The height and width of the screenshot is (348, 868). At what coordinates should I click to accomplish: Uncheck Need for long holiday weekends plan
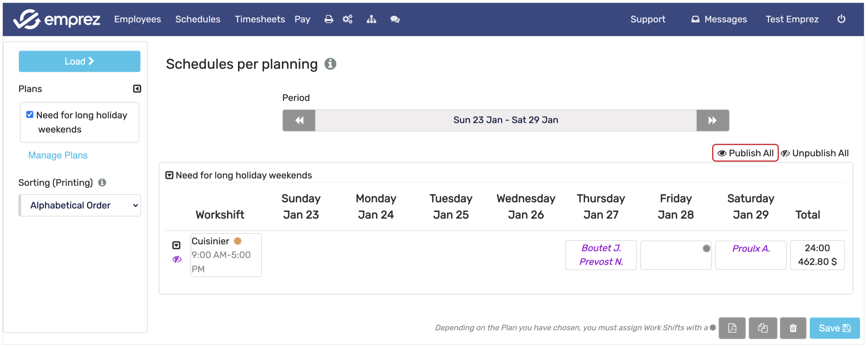(x=30, y=115)
